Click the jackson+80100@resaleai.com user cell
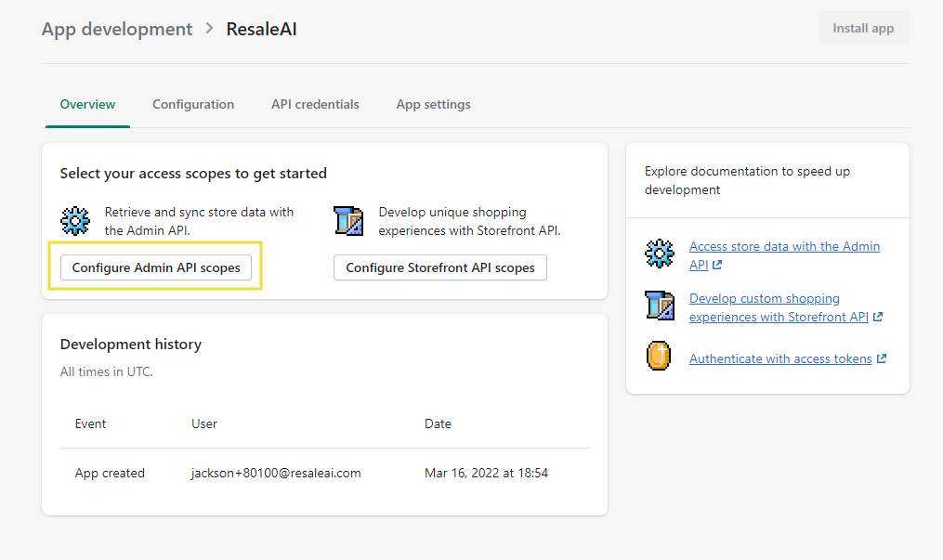The width and height of the screenshot is (943, 560). [x=276, y=473]
